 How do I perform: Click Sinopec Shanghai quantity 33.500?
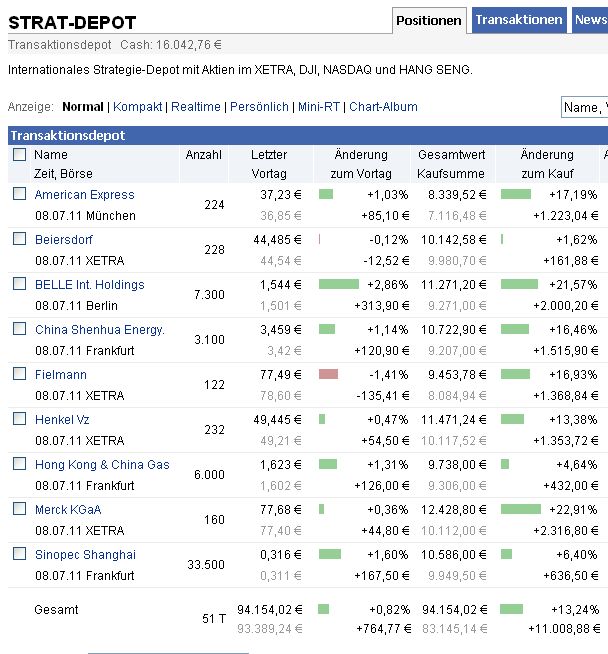206,565
